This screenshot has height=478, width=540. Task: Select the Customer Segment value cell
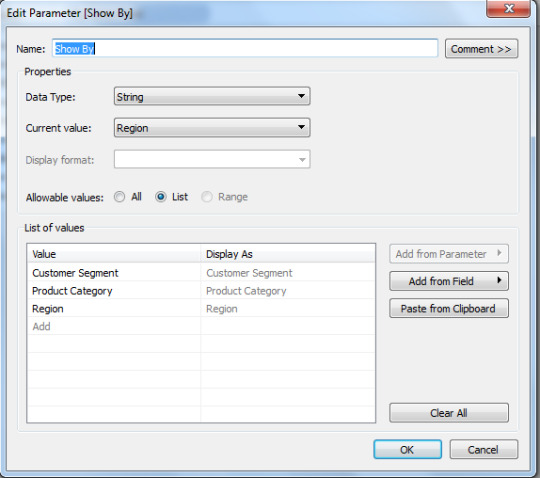tap(114, 273)
